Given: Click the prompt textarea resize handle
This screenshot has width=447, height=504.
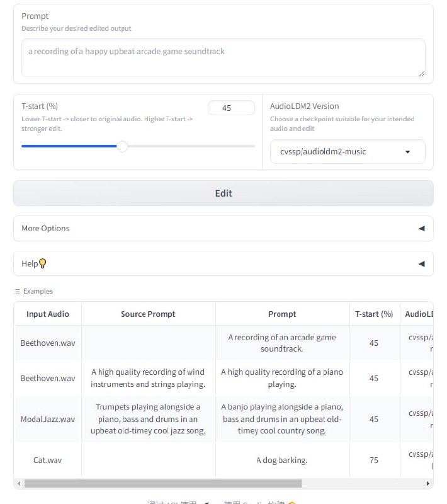Looking at the screenshot, I should 422,74.
